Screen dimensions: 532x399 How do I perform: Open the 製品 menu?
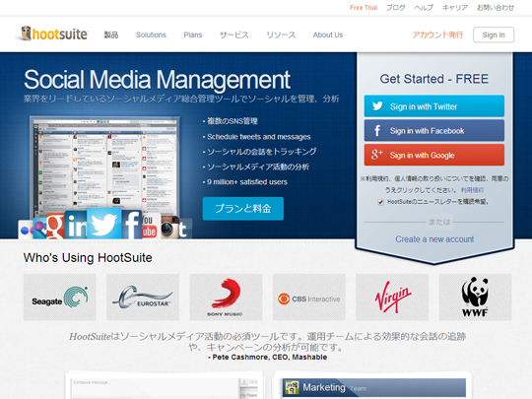coord(111,34)
